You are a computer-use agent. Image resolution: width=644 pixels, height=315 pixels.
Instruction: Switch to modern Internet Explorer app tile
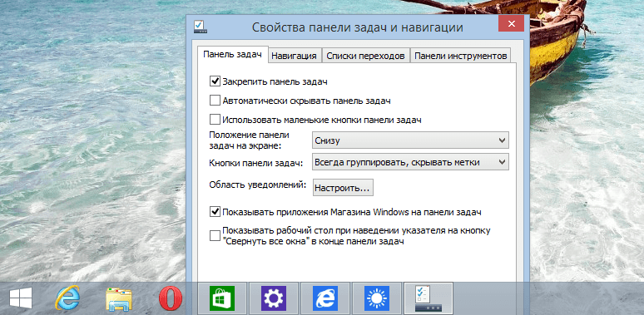click(324, 298)
